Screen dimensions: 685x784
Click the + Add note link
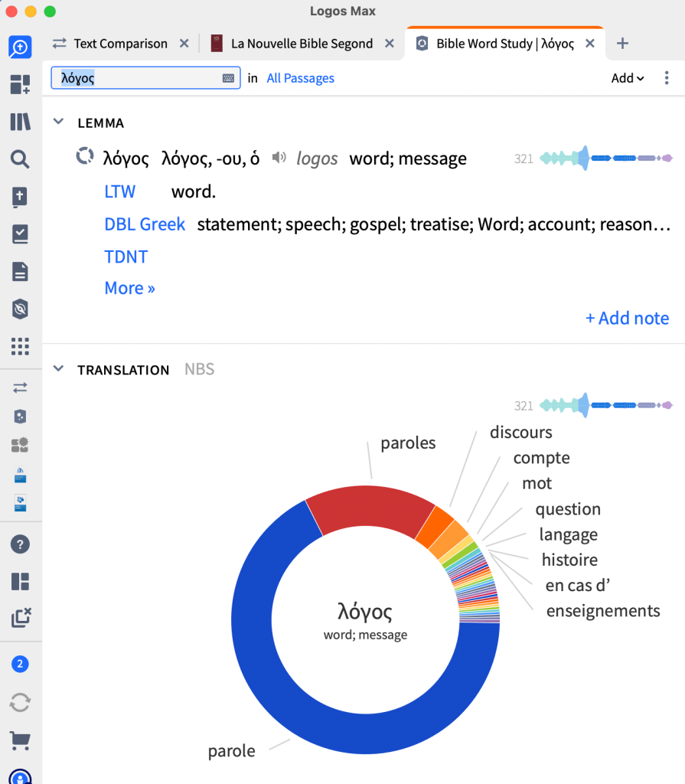pyautogui.click(x=627, y=318)
